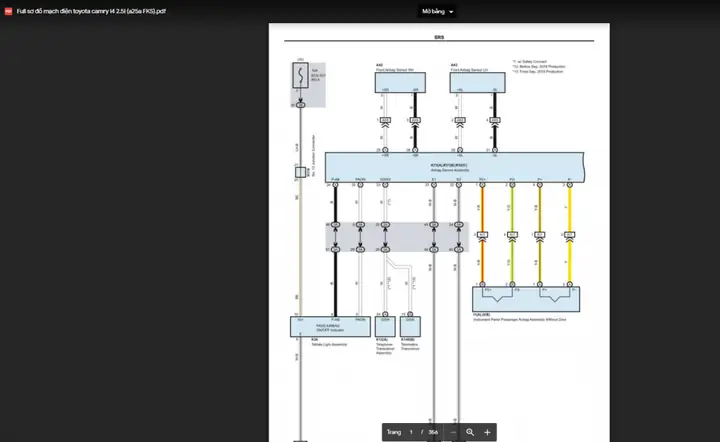Click the 10A fuse symbol

coord(301,75)
